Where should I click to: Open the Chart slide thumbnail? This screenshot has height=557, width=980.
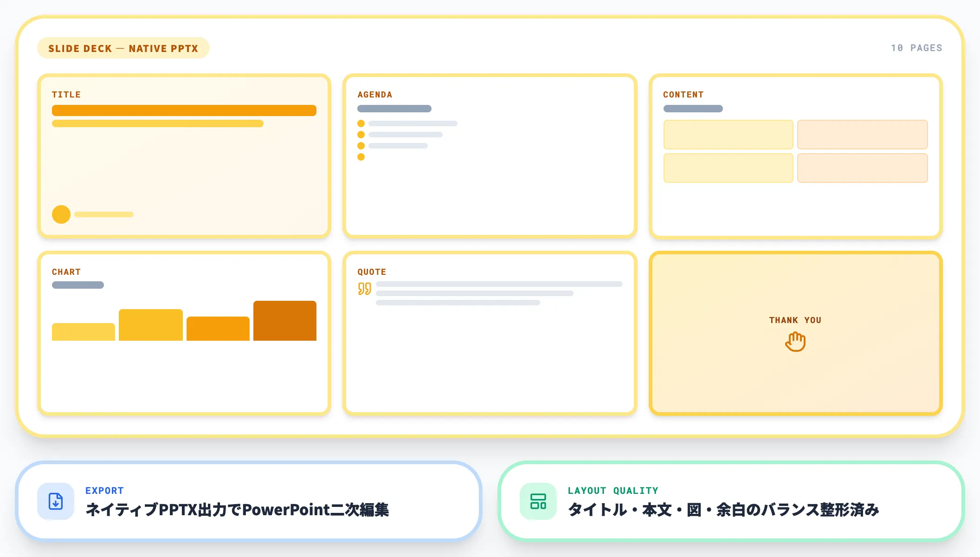pos(184,376)
